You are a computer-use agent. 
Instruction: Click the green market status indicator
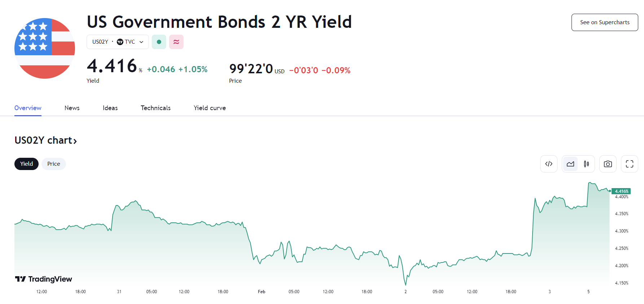coord(159,42)
